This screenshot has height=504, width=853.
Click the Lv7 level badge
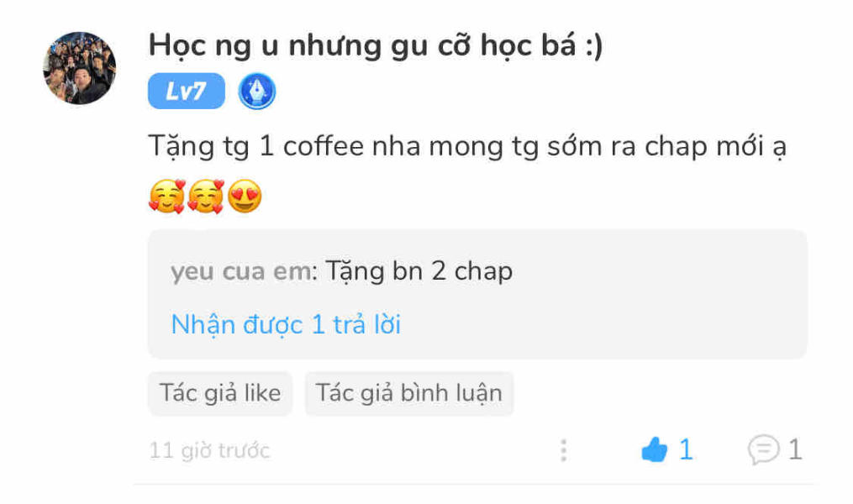(187, 91)
